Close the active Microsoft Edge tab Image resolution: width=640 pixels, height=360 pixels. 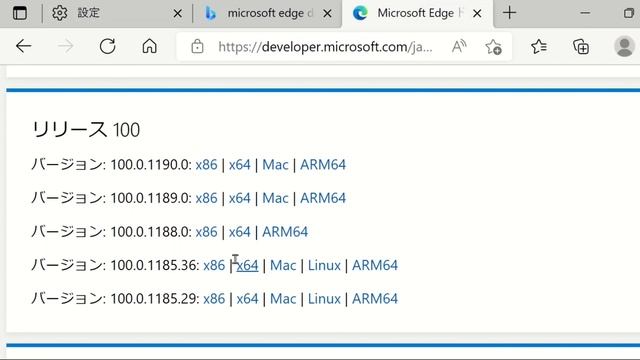[x=477, y=13]
